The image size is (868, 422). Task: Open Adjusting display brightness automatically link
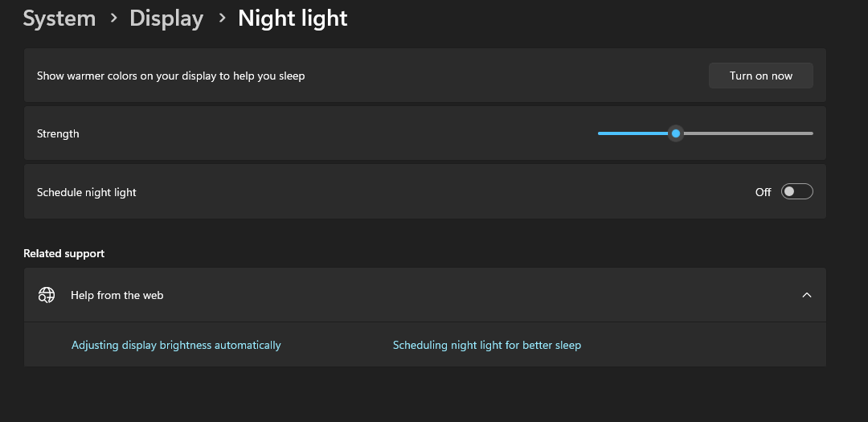click(176, 345)
